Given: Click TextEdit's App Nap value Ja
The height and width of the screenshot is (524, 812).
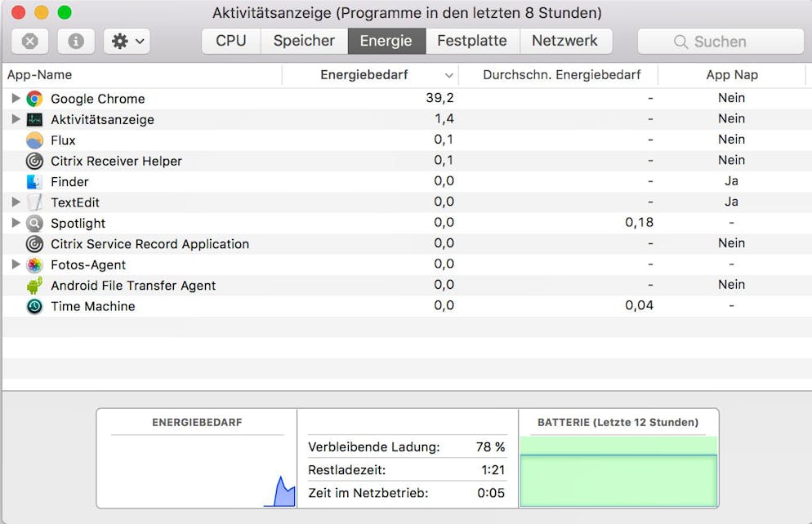Looking at the screenshot, I should click(x=731, y=202).
